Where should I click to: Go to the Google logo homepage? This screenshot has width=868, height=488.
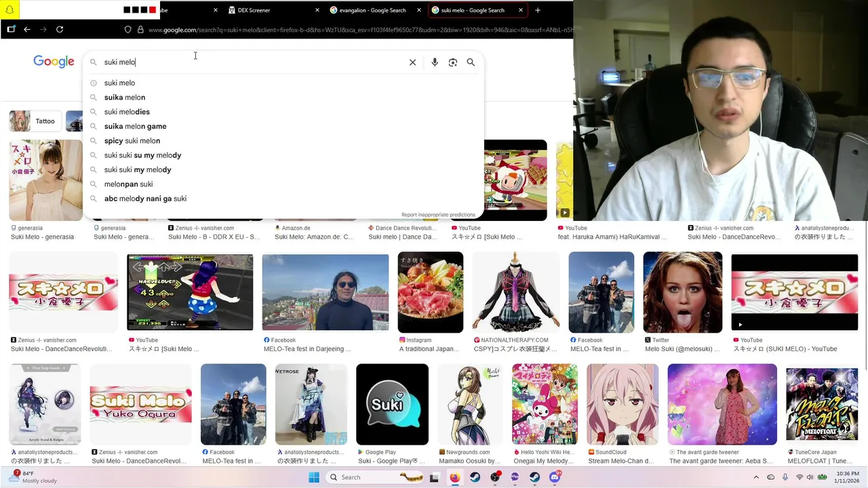click(x=54, y=62)
